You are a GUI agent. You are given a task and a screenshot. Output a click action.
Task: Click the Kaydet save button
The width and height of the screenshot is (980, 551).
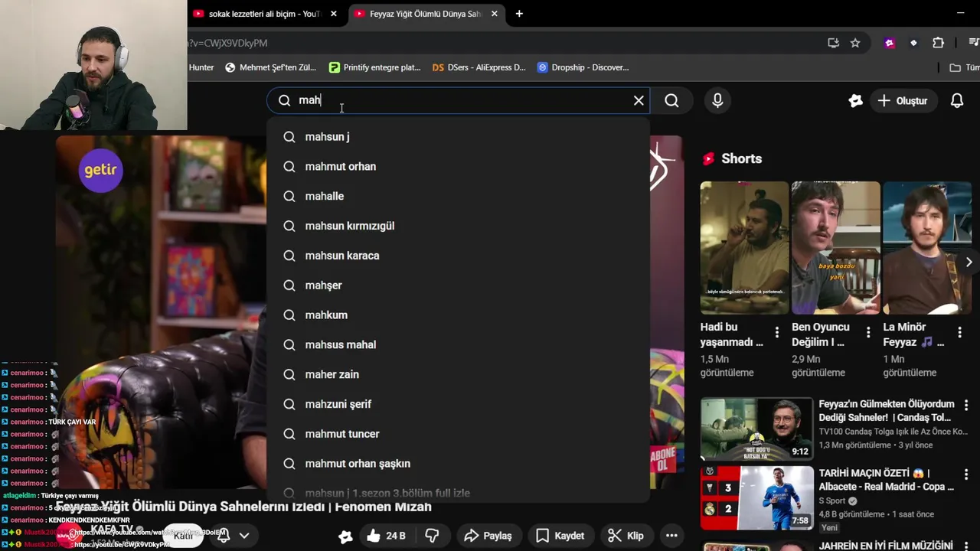(560, 536)
